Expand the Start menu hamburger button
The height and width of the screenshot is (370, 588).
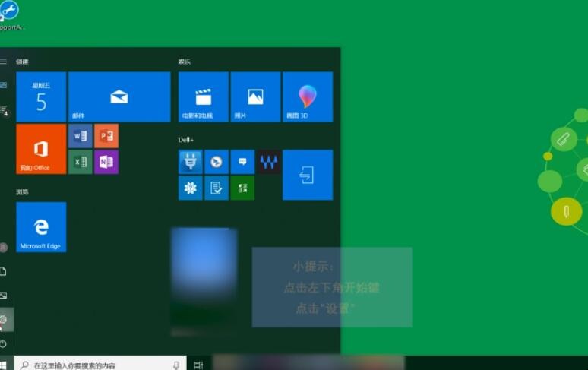[x=4, y=61]
